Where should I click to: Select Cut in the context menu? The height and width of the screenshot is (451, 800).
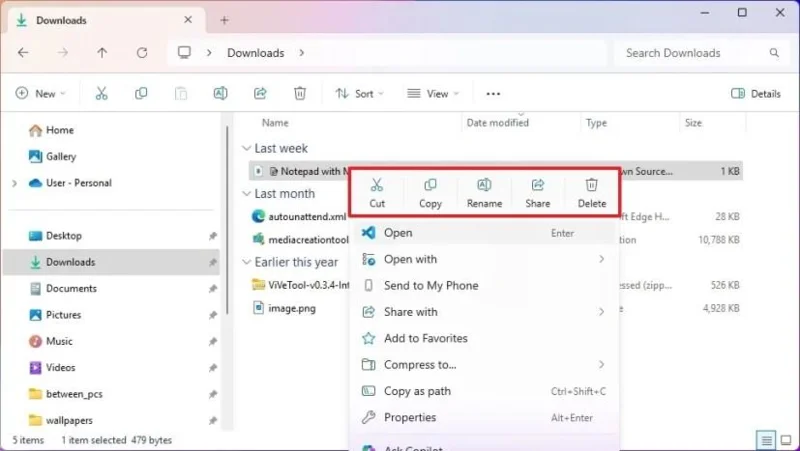[377, 193]
